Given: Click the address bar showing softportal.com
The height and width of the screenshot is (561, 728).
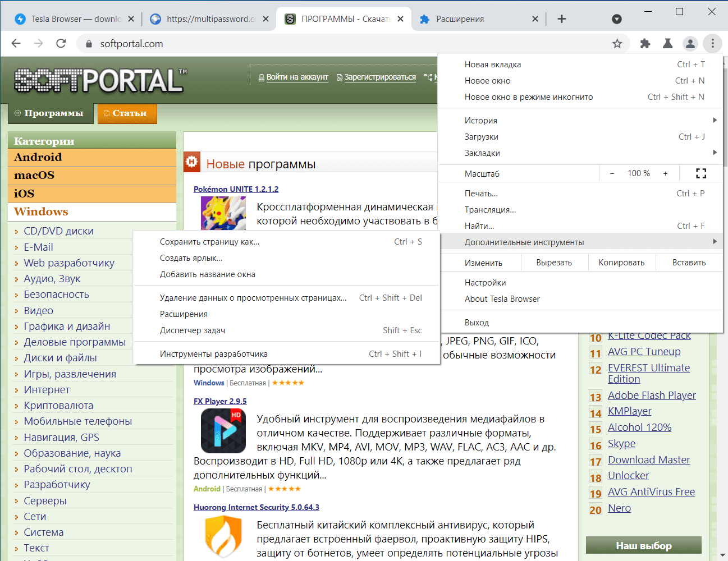Looking at the screenshot, I should coord(348,44).
